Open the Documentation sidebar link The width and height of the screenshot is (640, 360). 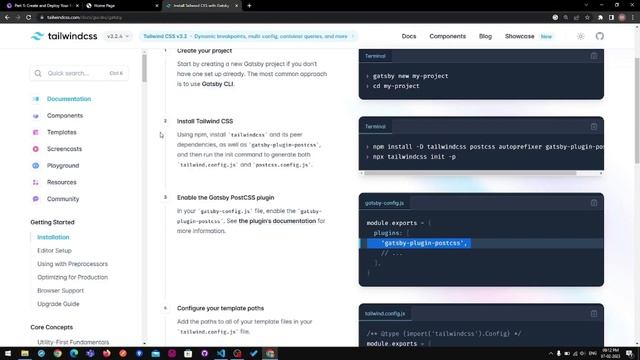pos(69,99)
